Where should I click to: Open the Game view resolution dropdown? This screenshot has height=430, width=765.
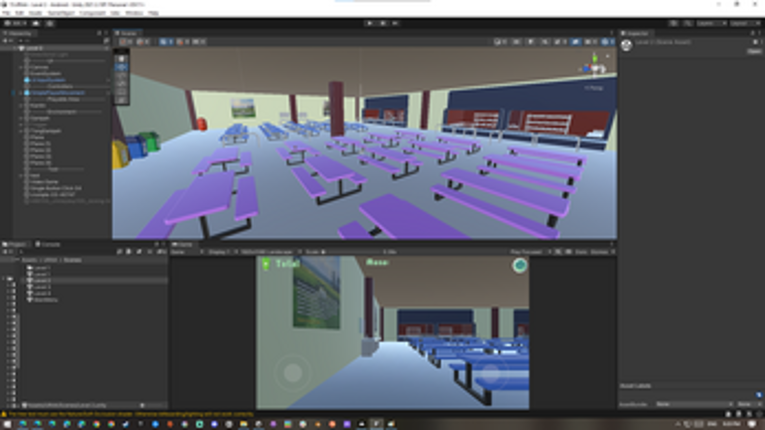pyautogui.click(x=269, y=252)
